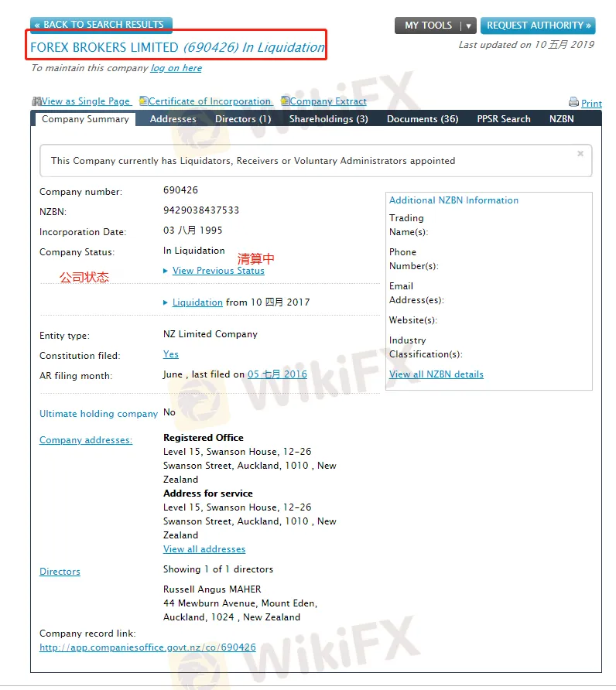Click the director address line '44 Mewburn Avenue, Mount Eden,'
The width and height of the screenshot is (616, 690).
tap(241, 603)
